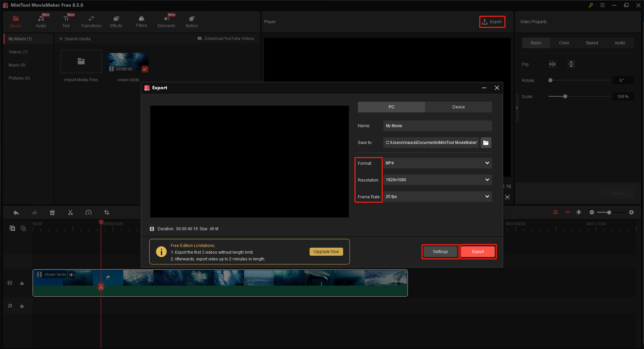
Task: Click the Save to folder browse field
Action: pos(486,142)
